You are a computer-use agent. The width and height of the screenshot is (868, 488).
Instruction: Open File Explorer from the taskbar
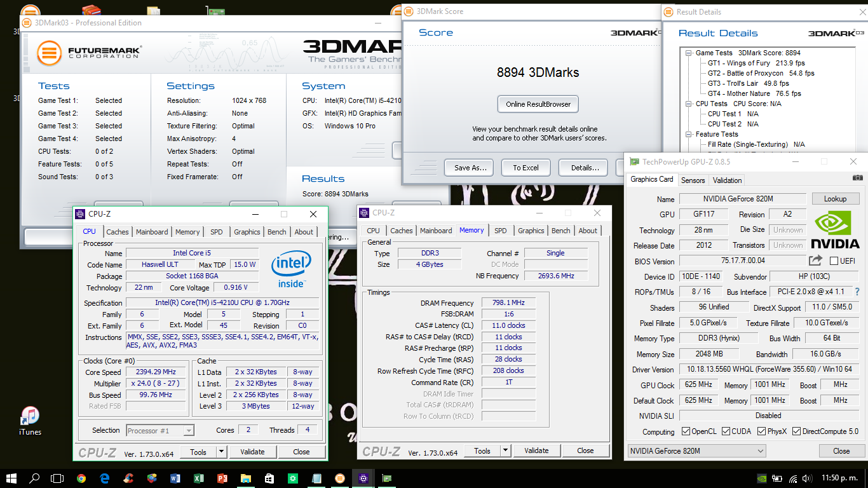click(x=246, y=478)
